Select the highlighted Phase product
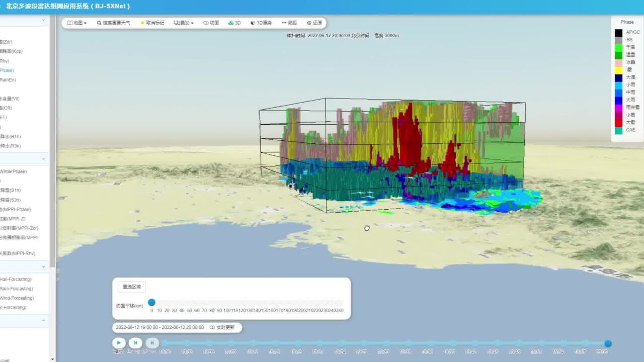Screen dimensions: 644x362 (7, 70)
